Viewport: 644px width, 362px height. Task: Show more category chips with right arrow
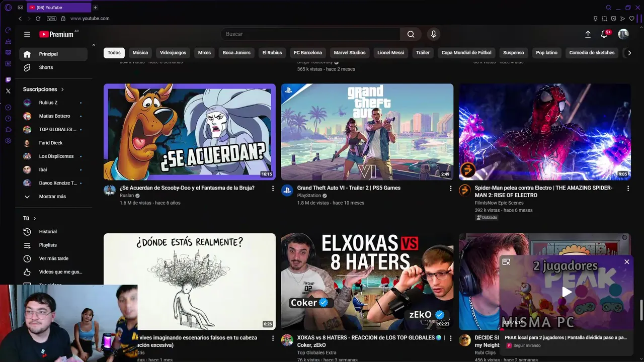pos(629,53)
